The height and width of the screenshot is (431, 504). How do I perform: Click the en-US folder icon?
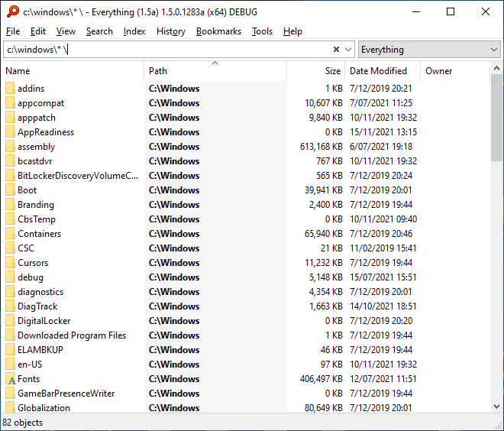(10, 364)
